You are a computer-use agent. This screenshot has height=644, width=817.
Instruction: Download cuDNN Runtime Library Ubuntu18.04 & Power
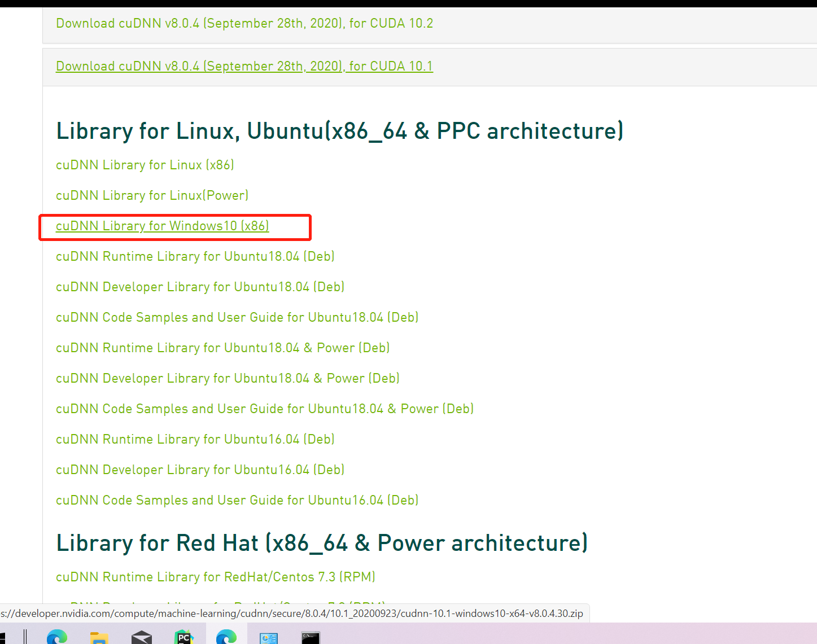pyautogui.click(x=223, y=348)
